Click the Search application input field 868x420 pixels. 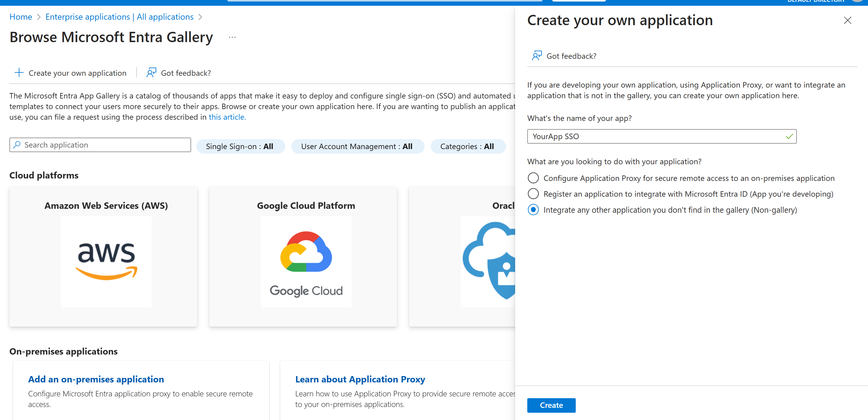(x=100, y=145)
